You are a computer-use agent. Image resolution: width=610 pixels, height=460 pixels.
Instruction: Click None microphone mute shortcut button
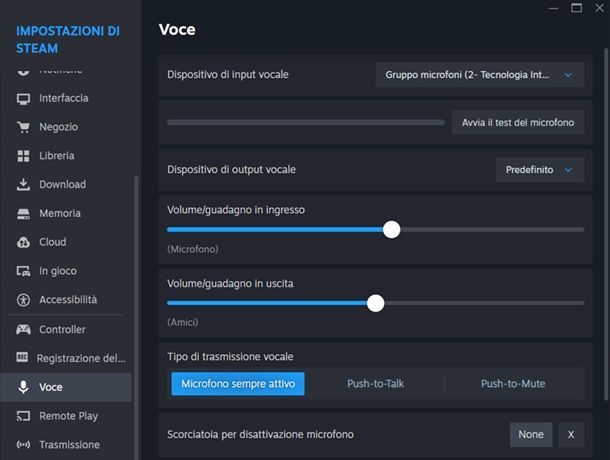click(x=531, y=434)
